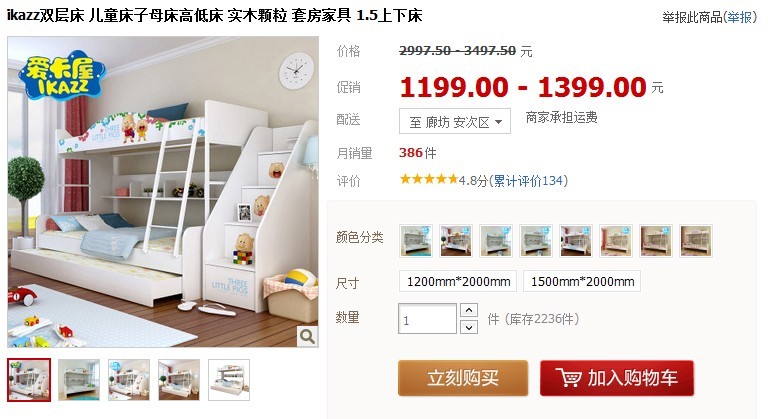Click the five-star rating icons
The height and width of the screenshot is (419, 768).
coord(429,179)
